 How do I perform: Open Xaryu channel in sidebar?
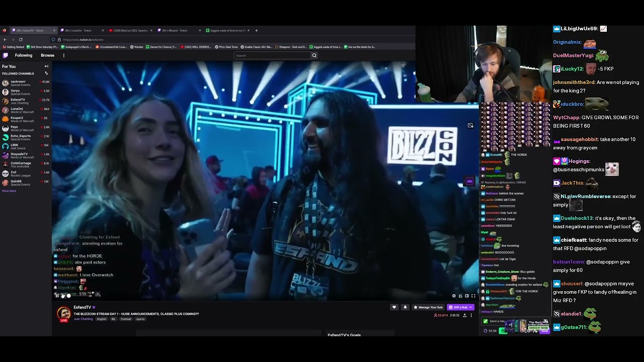[x=25, y=92]
